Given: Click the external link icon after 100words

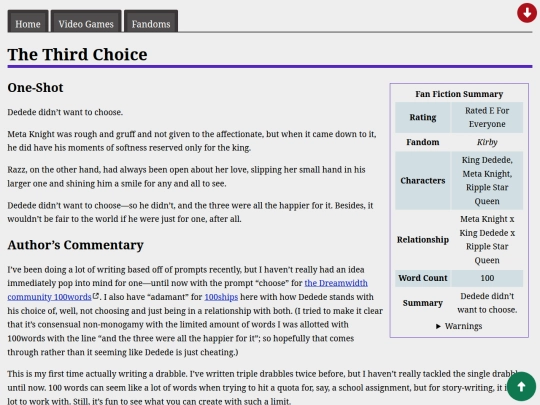Looking at the screenshot, I should point(96,296).
